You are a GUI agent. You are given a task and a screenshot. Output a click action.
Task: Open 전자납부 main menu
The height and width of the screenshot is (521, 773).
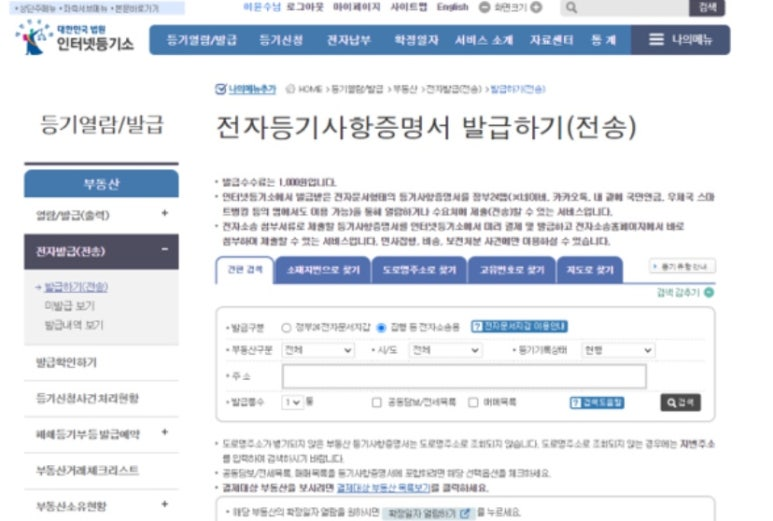(x=349, y=40)
